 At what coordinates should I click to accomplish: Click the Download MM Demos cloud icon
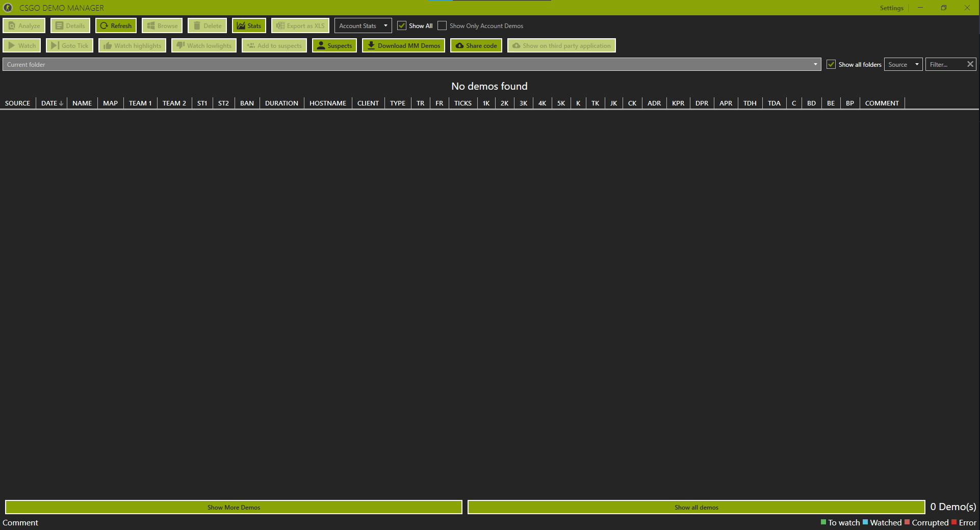[371, 45]
